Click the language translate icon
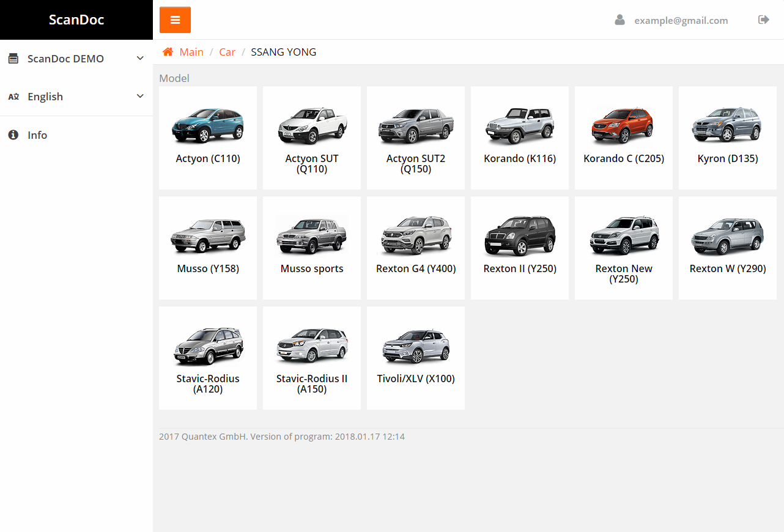 (x=13, y=97)
